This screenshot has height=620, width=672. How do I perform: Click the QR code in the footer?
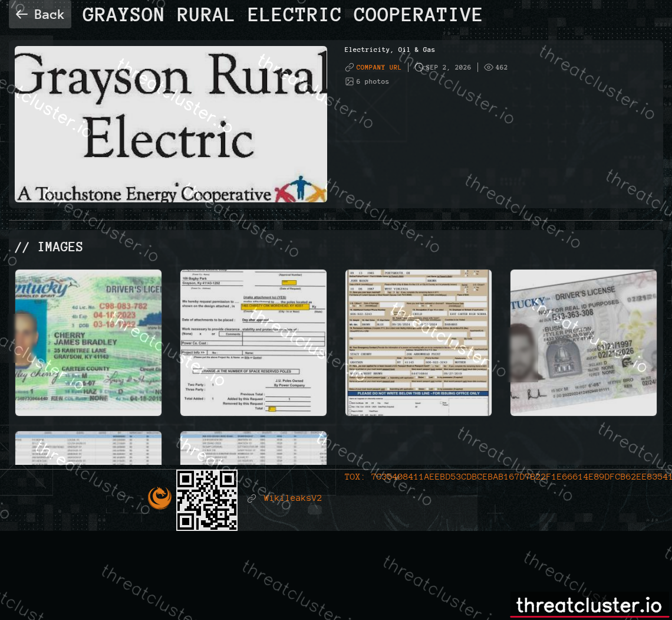click(x=206, y=500)
